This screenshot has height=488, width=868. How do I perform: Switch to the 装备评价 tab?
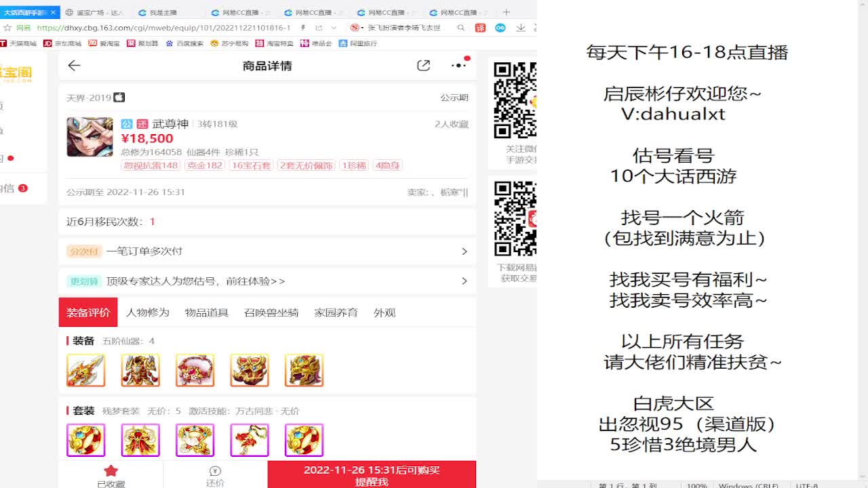pos(88,312)
